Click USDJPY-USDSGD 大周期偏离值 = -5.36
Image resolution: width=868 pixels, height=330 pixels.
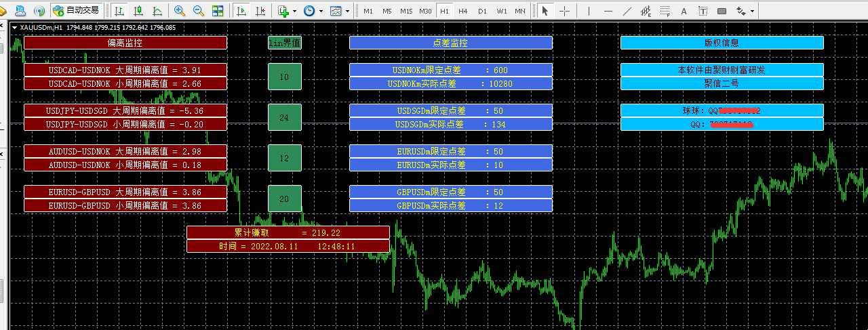point(125,110)
